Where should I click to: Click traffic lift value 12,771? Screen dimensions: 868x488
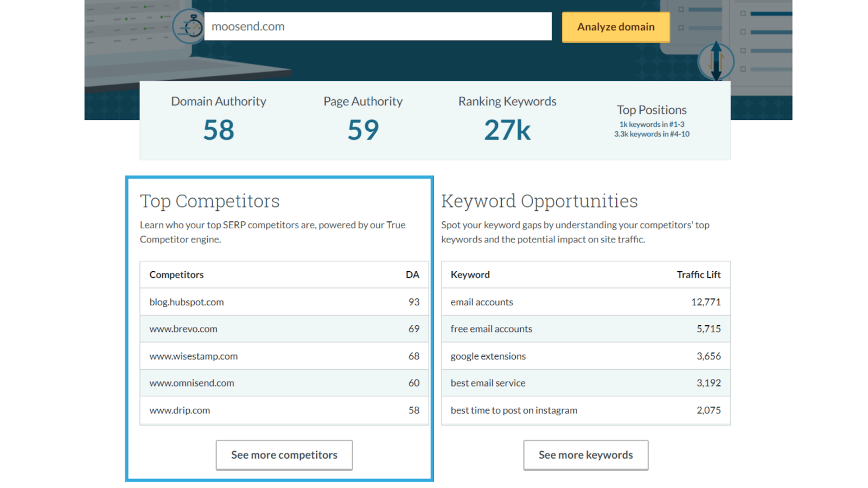(x=706, y=302)
